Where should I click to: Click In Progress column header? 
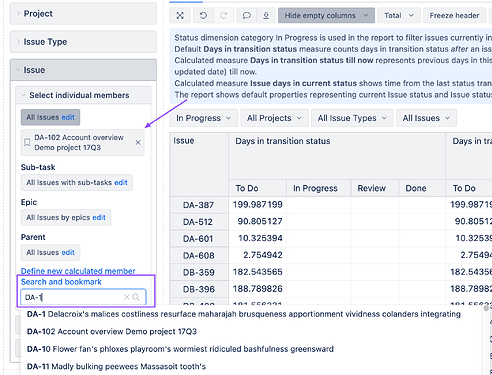pyautogui.click(x=318, y=188)
